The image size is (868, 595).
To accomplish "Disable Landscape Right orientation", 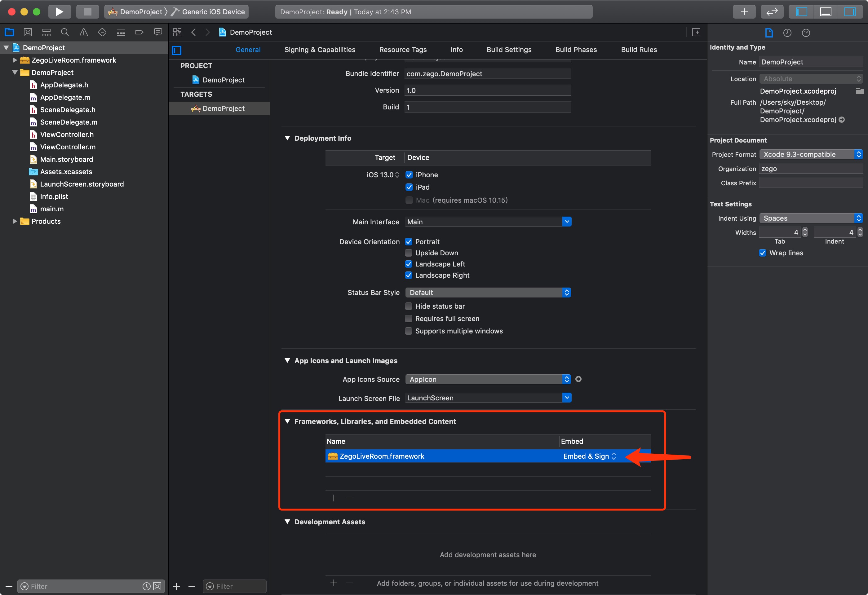I will tap(409, 275).
